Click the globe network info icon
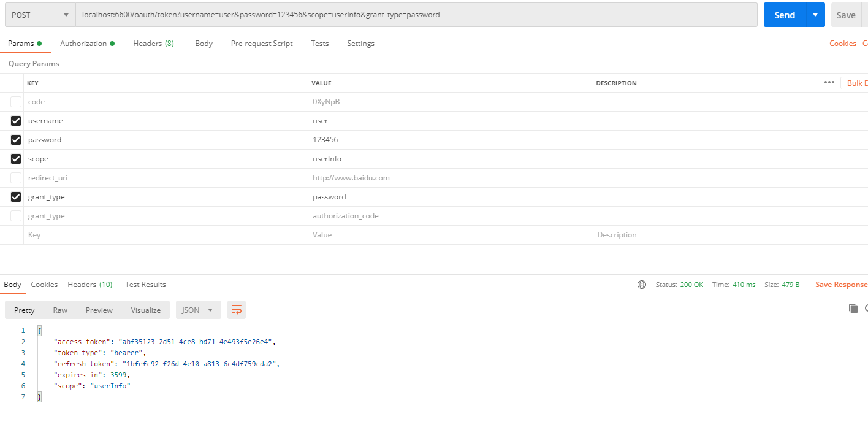This screenshot has height=430, width=868. 642,285
